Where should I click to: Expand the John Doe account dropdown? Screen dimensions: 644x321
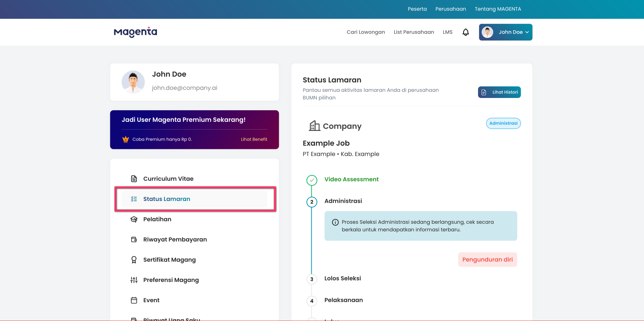tap(506, 32)
